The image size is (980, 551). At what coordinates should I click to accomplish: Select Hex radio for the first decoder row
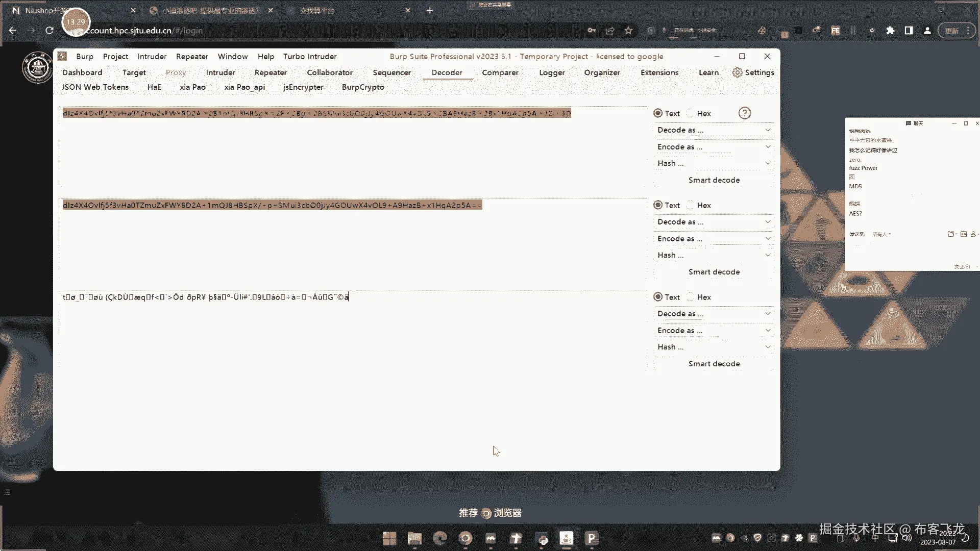pos(691,113)
